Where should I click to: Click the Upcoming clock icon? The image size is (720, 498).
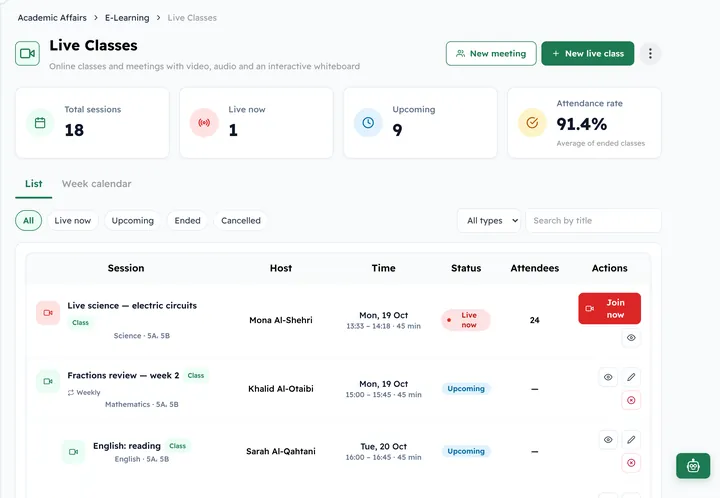[368, 123]
